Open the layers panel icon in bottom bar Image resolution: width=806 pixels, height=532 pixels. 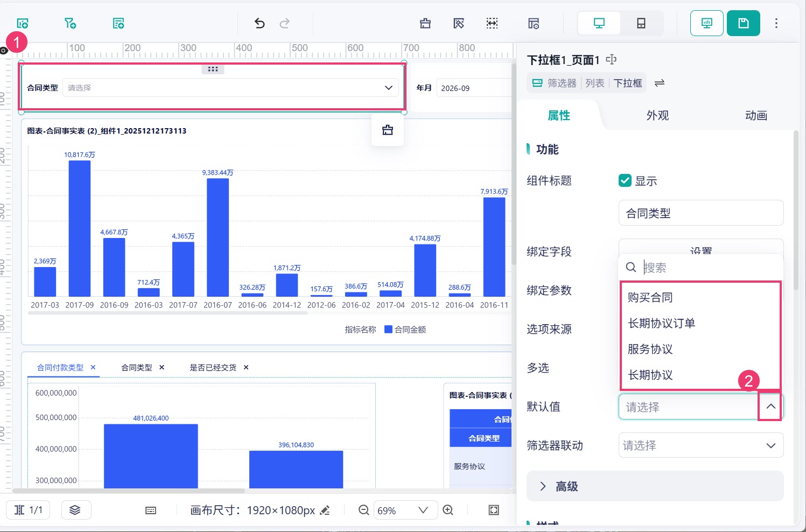click(x=75, y=510)
